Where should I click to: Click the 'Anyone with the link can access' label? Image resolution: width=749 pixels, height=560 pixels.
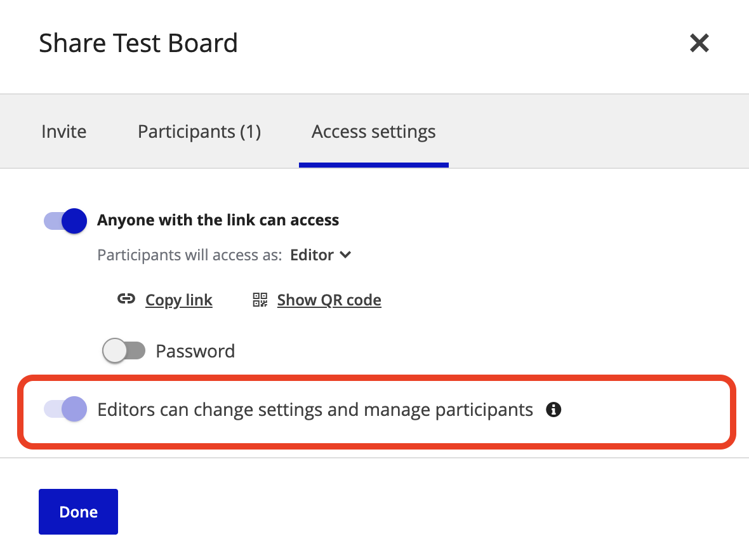click(x=218, y=220)
